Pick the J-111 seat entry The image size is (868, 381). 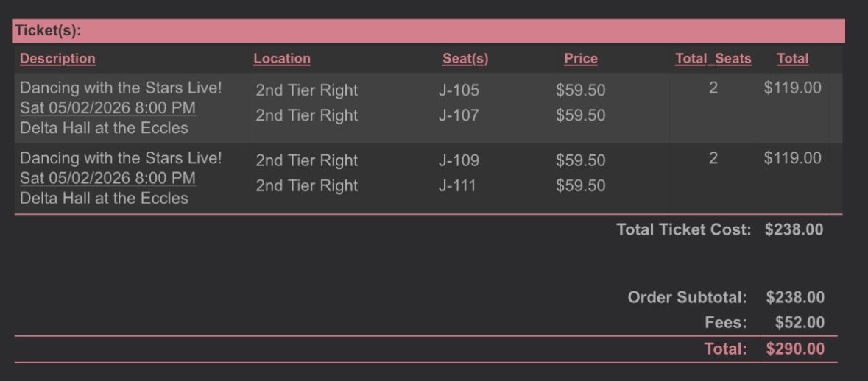coord(457,185)
